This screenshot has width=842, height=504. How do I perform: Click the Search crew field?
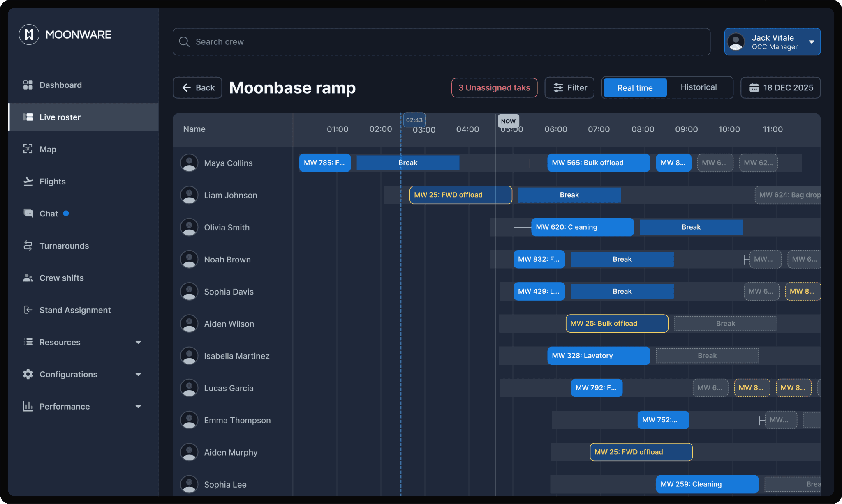pyautogui.click(x=441, y=42)
